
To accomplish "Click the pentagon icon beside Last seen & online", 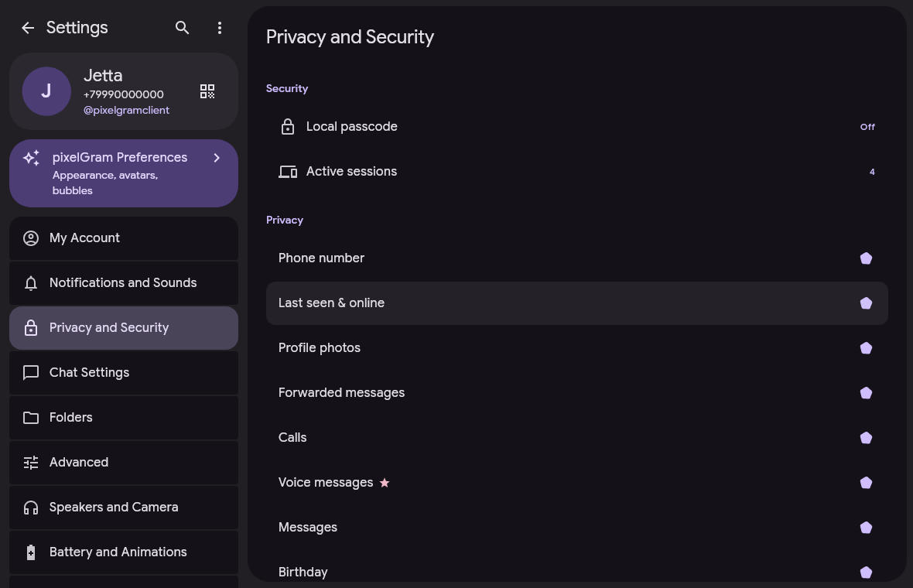I will (866, 303).
